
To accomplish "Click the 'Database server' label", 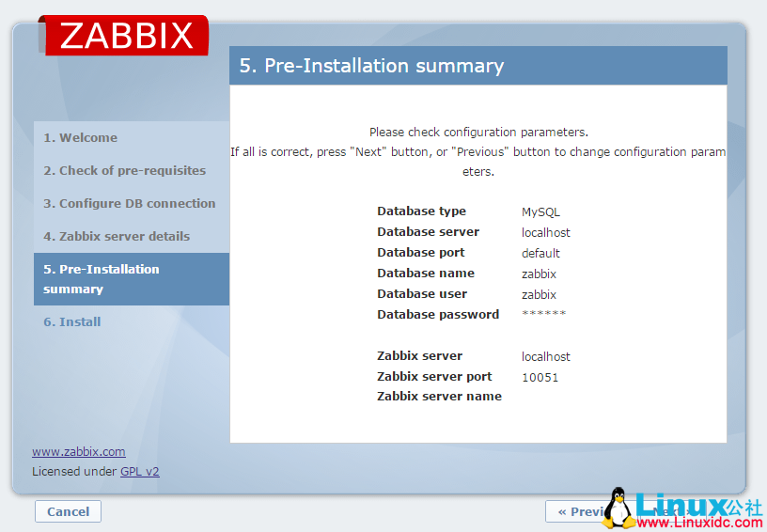I will click(x=428, y=232).
